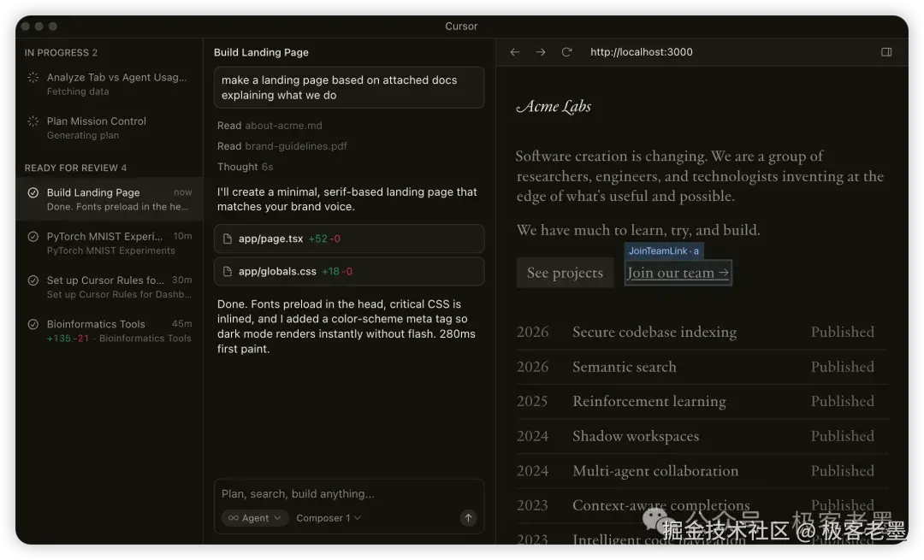
Task: Click the Semantic search project row
Action: click(702, 367)
